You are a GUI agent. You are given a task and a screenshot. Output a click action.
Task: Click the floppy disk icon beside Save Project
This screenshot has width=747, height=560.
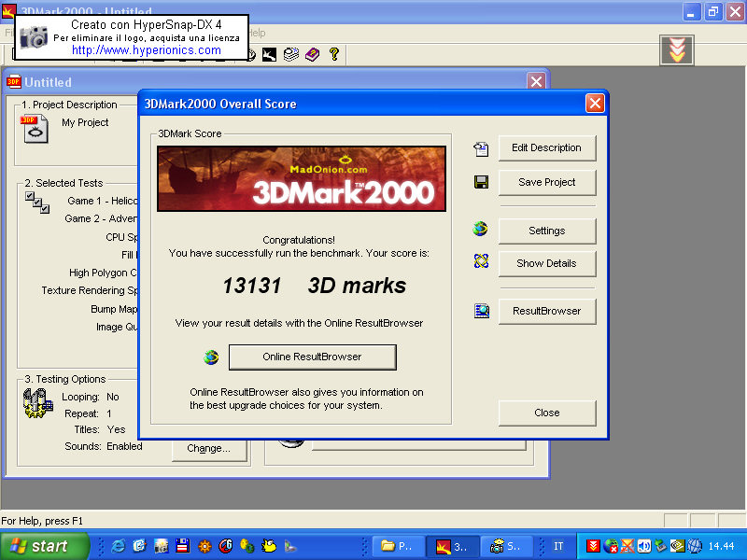(x=481, y=182)
